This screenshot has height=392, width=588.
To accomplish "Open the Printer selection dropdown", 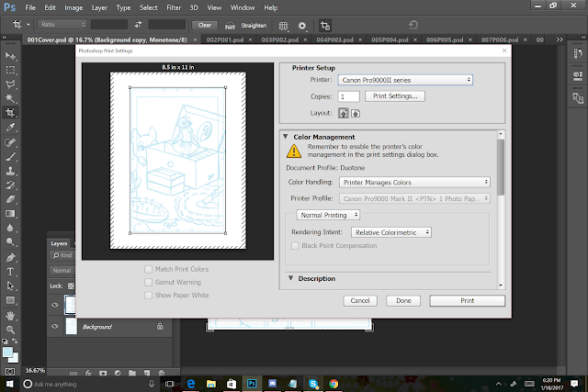I will pyautogui.click(x=404, y=80).
